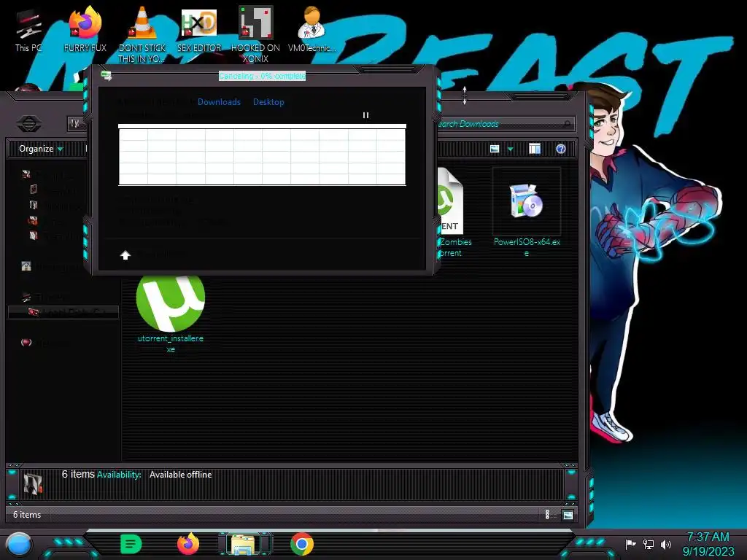The height and width of the screenshot is (560, 747).
Task: Click the 'Available offline' status text
Action: coord(181,475)
